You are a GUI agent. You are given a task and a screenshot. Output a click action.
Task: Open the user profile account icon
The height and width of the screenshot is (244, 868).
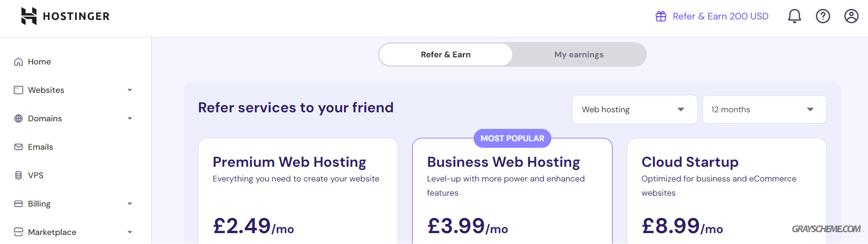(851, 16)
